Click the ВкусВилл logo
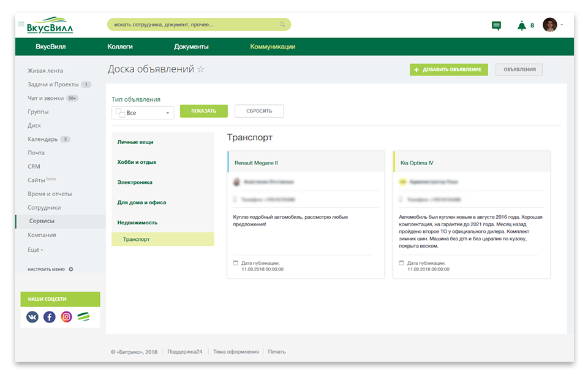Screen dimensions: 588x374 click(x=50, y=25)
